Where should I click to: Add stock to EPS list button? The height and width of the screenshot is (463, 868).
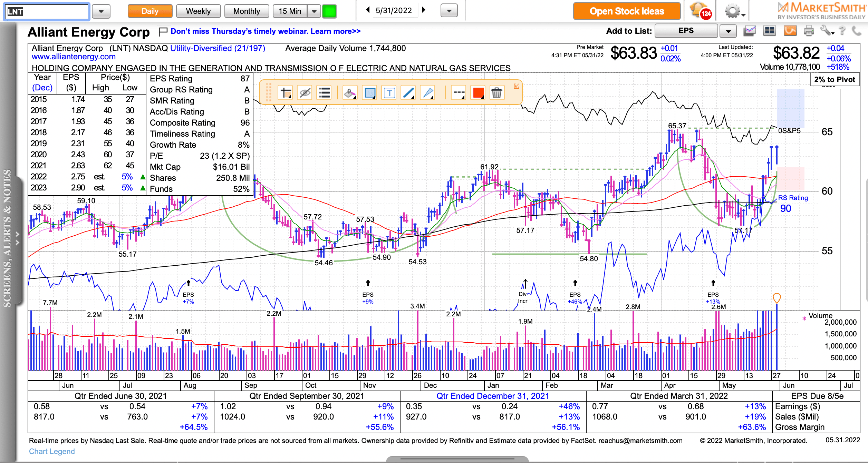click(686, 31)
